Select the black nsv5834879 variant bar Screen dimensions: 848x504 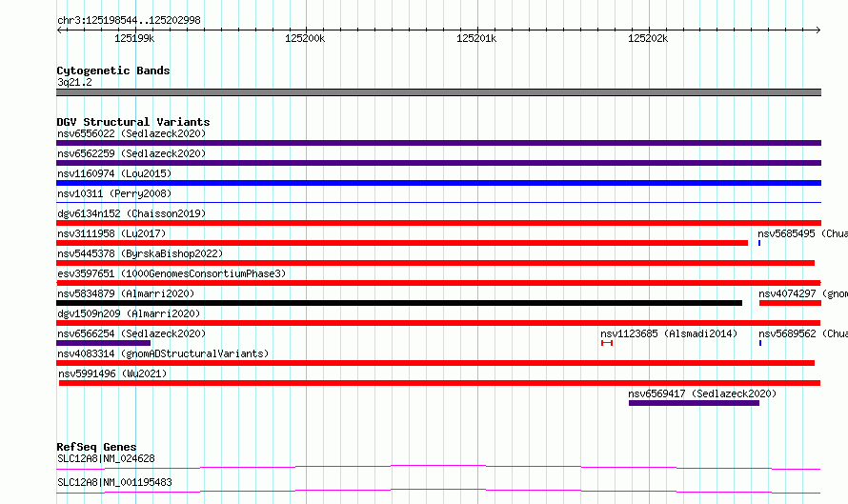399,303
